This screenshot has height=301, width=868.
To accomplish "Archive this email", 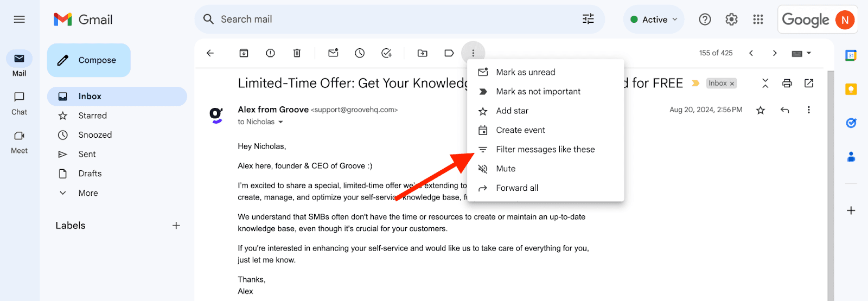I will click(x=244, y=53).
